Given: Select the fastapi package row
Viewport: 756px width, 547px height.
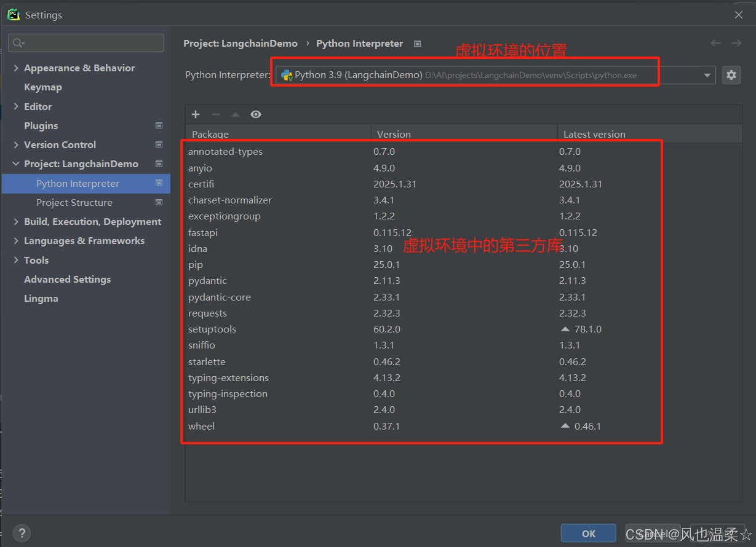Looking at the screenshot, I should click(x=464, y=232).
